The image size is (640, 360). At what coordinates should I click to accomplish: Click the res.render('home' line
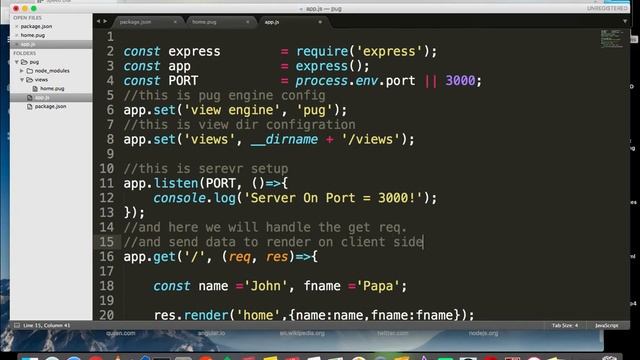coord(314,315)
